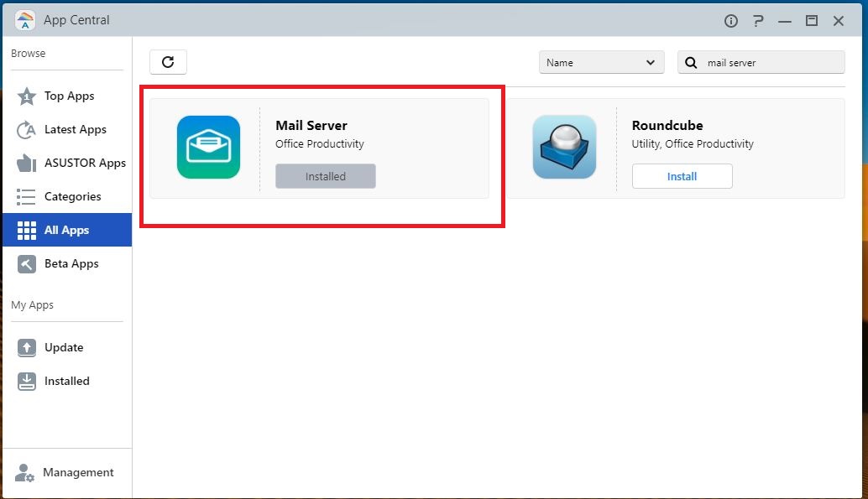Click the All Apps grid icon
The height and width of the screenshot is (499, 868).
coord(27,230)
